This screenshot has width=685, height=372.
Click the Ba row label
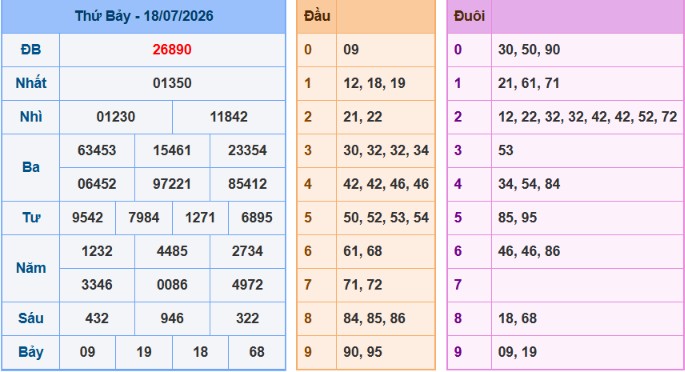(31, 167)
